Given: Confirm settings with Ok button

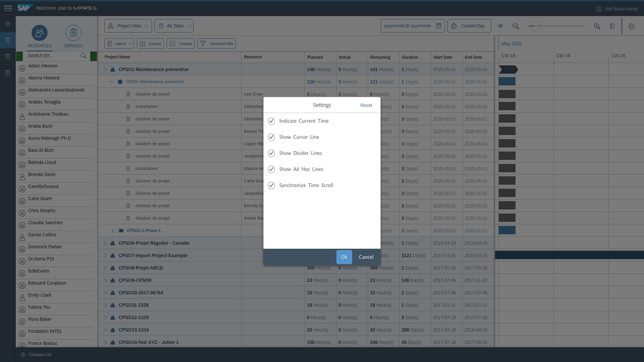Looking at the screenshot, I should point(344,257).
